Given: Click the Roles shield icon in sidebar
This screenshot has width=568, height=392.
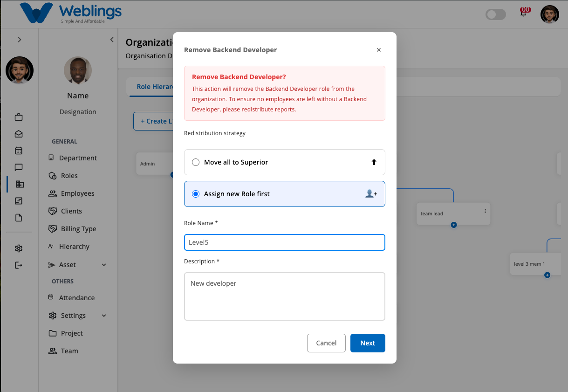Looking at the screenshot, I should pos(52,176).
